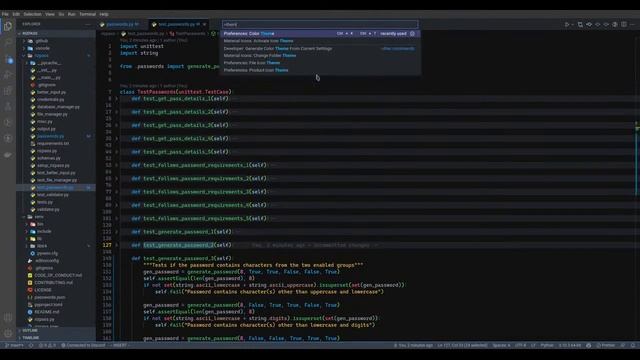
Task: Unfold the test_generate_password_2 method on line 127
Action: 116,245
